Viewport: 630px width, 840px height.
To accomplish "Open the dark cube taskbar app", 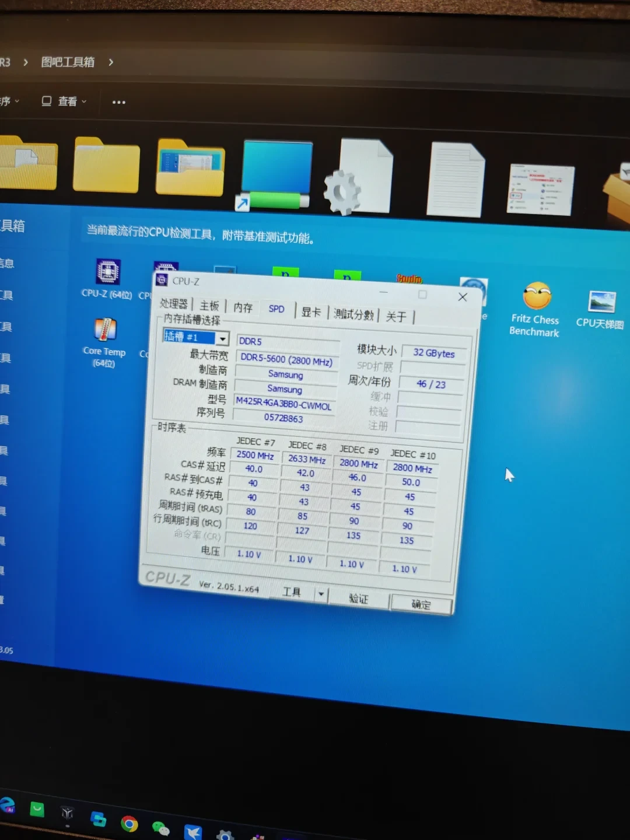I will 68,813.
